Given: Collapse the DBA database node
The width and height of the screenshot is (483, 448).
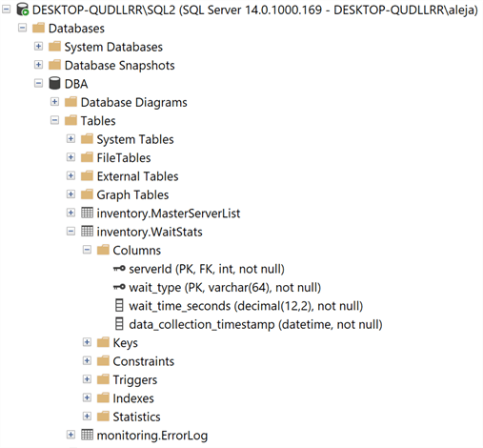Looking at the screenshot, I should coord(38,83).
